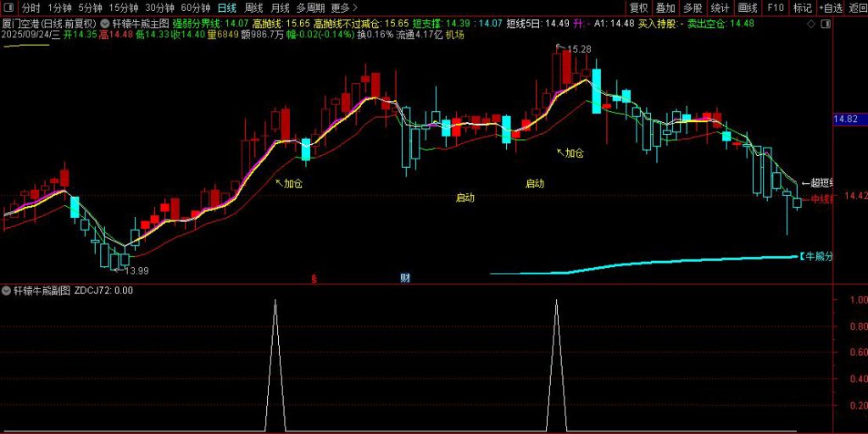Click the red § marker on the chart
The image size is (868, 434).
(314, 278)
